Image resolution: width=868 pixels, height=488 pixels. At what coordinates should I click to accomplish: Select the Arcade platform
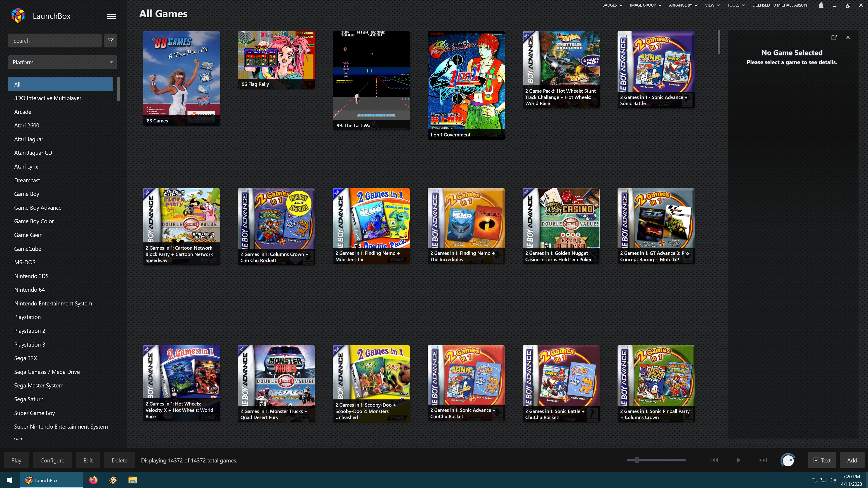(61, 112)
